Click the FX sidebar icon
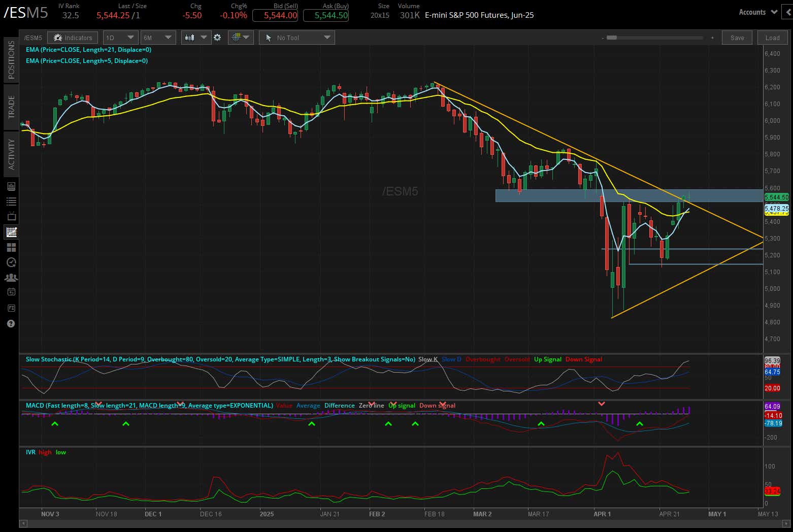This screenshot has width=793, height=532. [x=11, y=308]
